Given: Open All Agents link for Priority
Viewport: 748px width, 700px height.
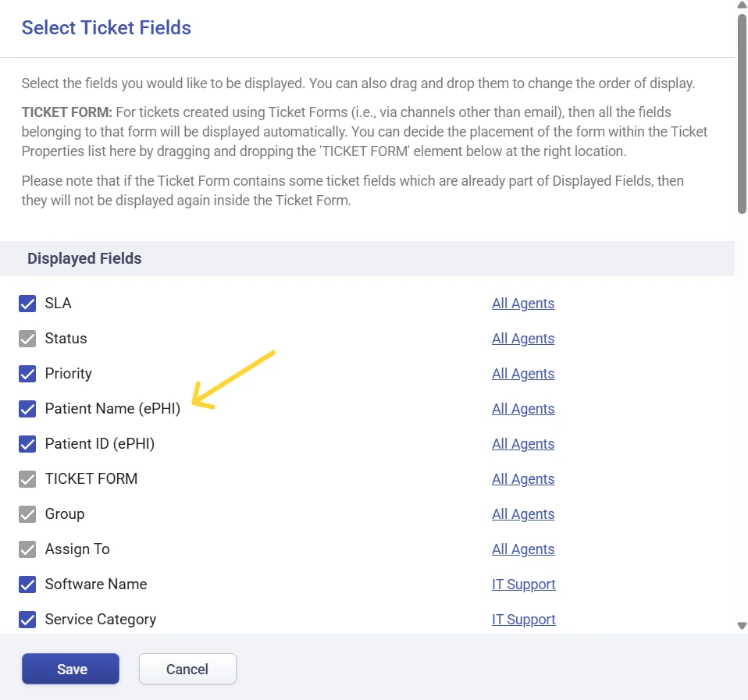Looking at the screenshot, I should 523,373.
